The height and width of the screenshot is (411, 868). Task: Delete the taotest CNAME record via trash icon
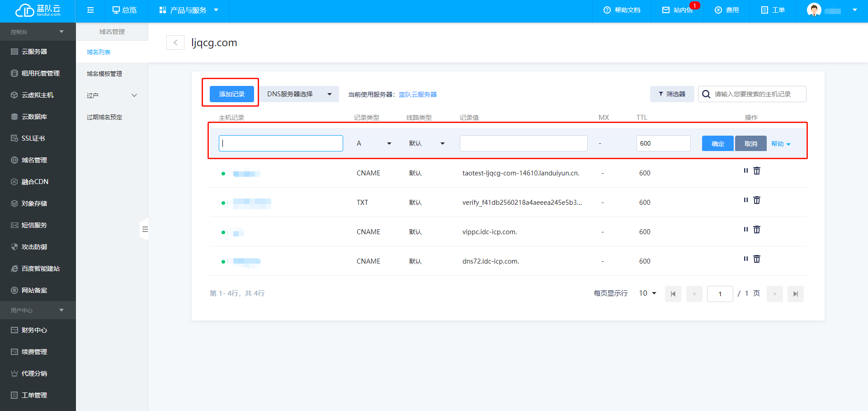[x=757, y=171]
